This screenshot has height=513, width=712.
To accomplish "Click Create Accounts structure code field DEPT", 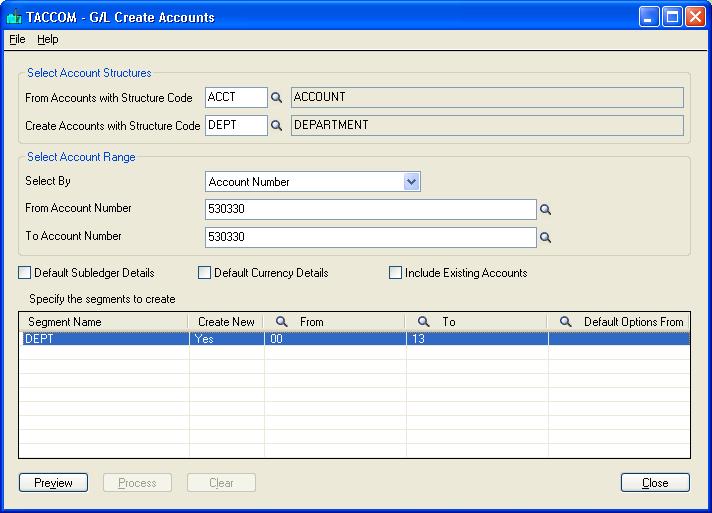I will coord(236,125).
